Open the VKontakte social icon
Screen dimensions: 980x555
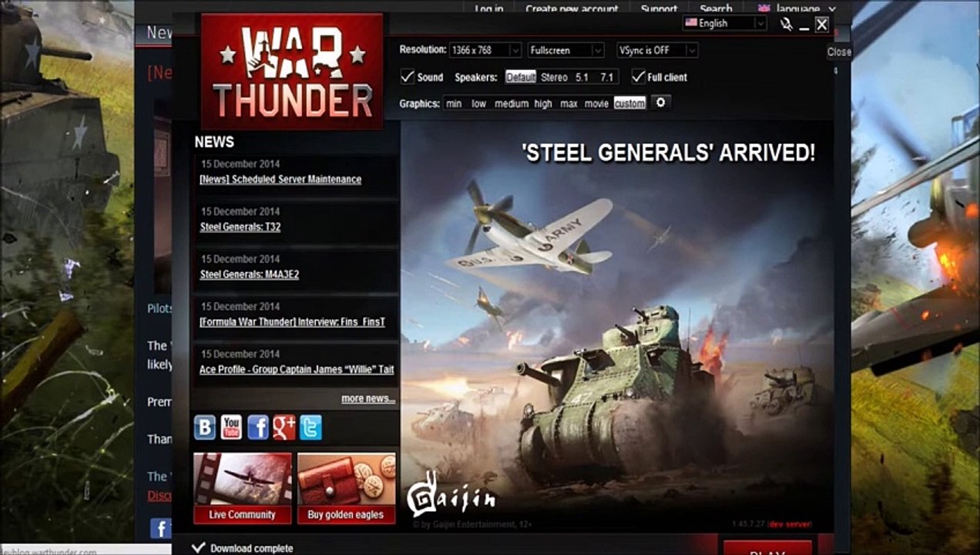coord(205,427)
